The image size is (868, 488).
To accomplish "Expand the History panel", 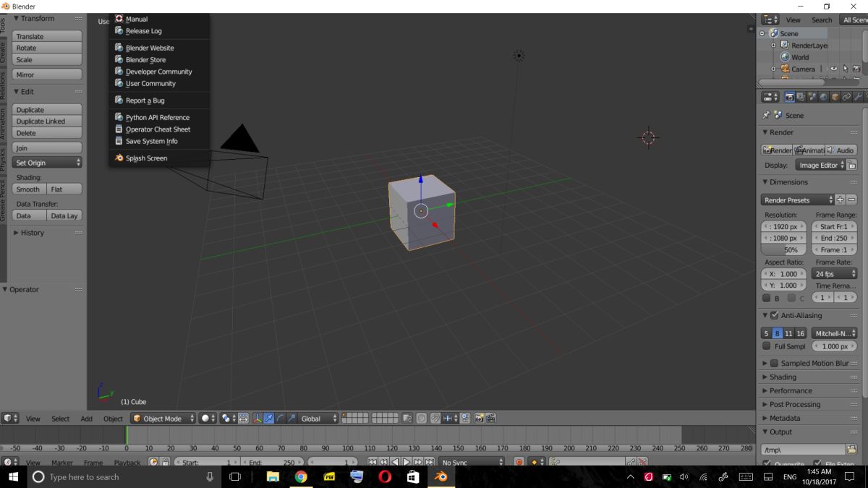I will tap(17, 233).
